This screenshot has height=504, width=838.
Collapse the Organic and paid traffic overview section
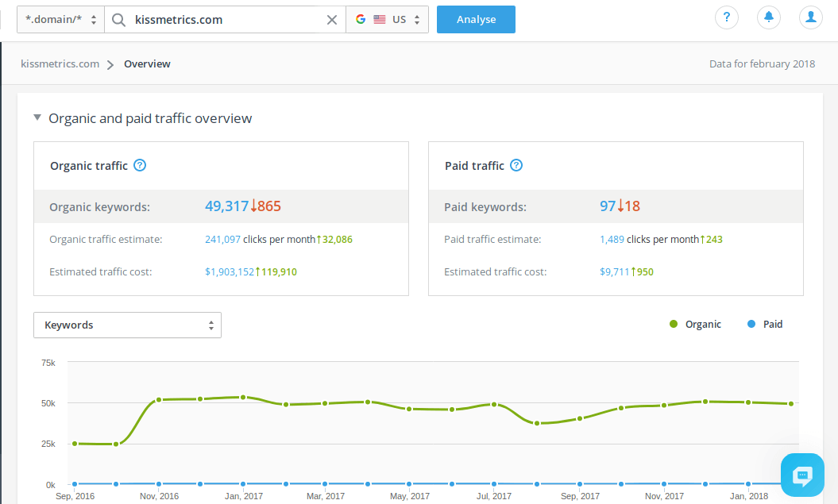tap(37, 118)
